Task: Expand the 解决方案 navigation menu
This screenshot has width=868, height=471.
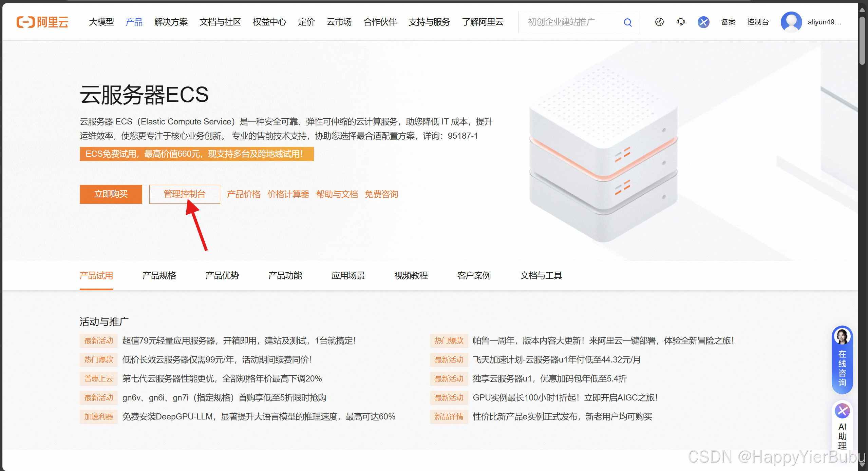Action: tap(171, 22)
